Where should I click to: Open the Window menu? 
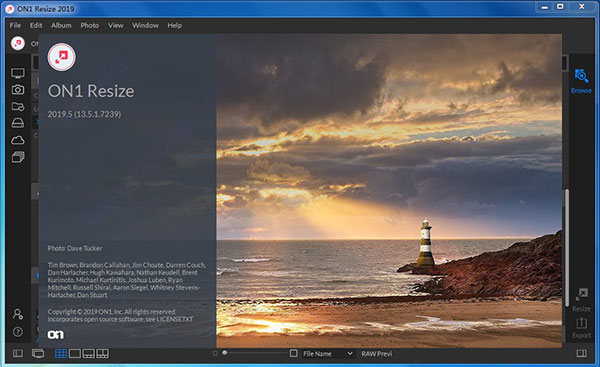tap(145, 25)
